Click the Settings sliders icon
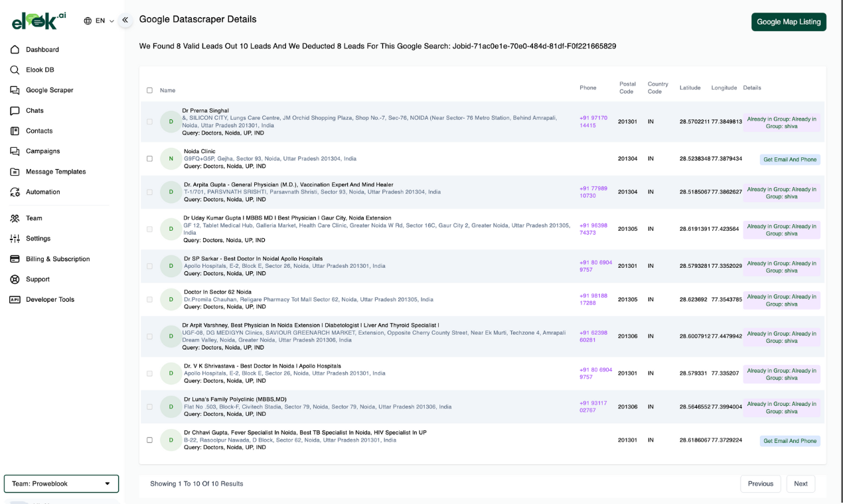 point(15,239)
